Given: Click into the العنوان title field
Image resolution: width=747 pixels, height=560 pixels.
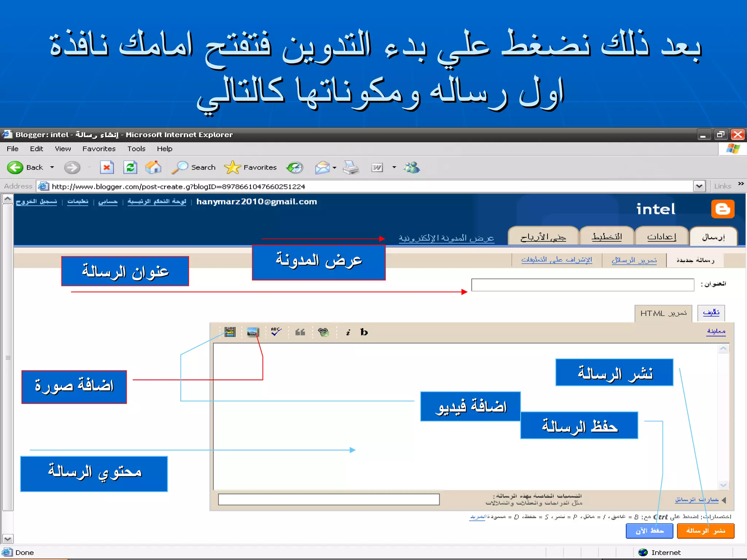Looking at the screenshot, I should tap(582, 285).
